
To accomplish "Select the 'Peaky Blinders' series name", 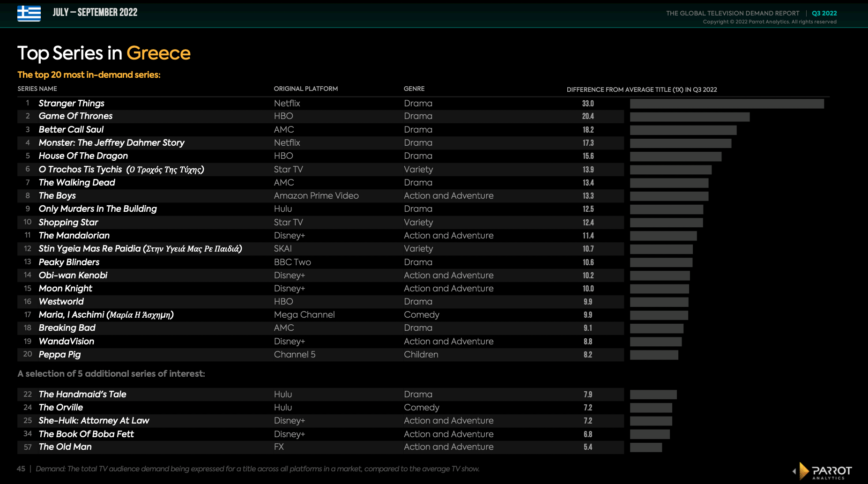I will (x=69, y=262).
